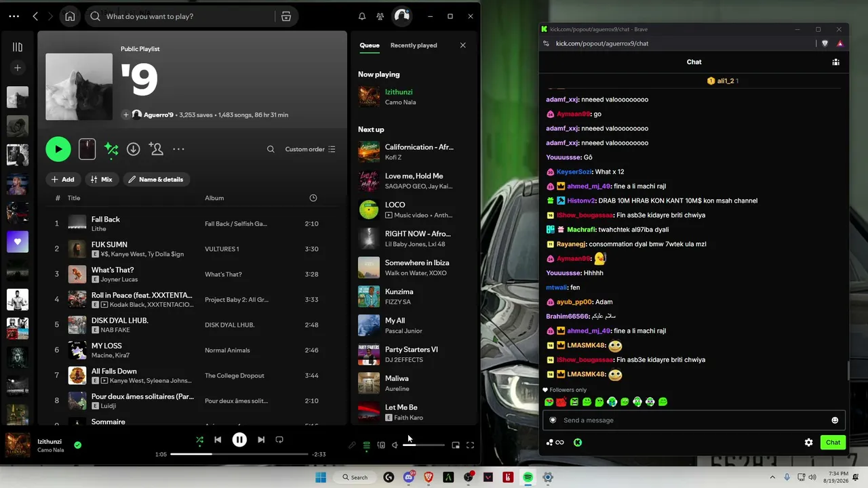Download the '9 playlist
868x488 pixels.
point(134,149)
